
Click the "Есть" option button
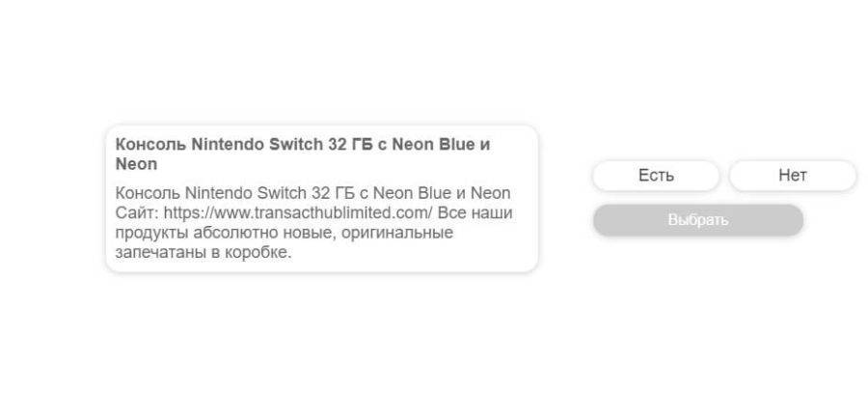tap(656, 176)
